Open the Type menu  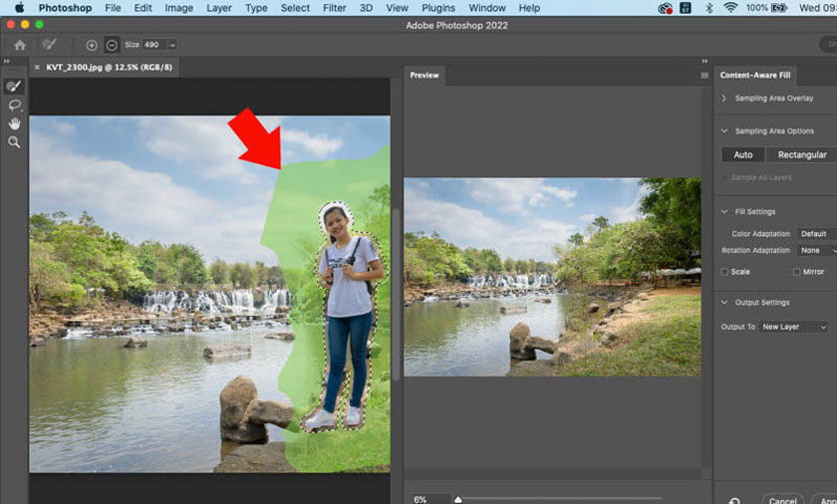tap(256, 8)
